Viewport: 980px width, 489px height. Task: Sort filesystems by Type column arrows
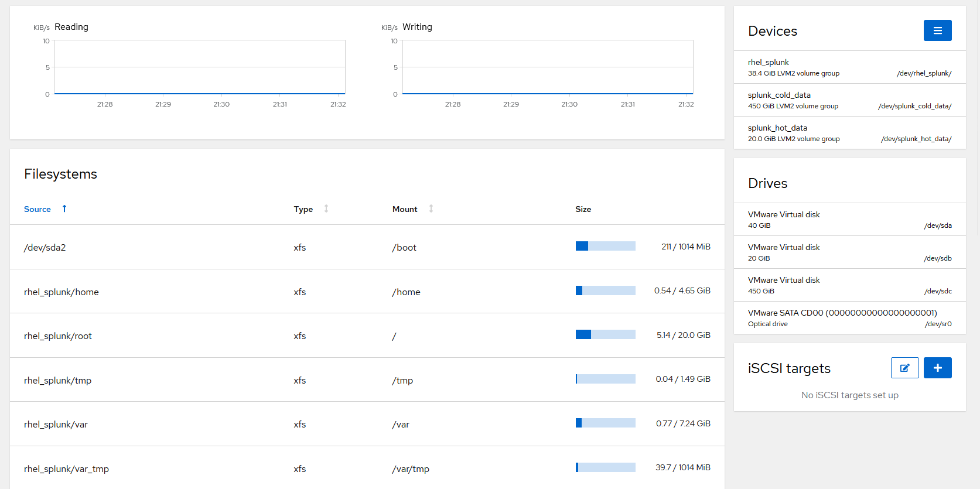[x=326, y=208]
